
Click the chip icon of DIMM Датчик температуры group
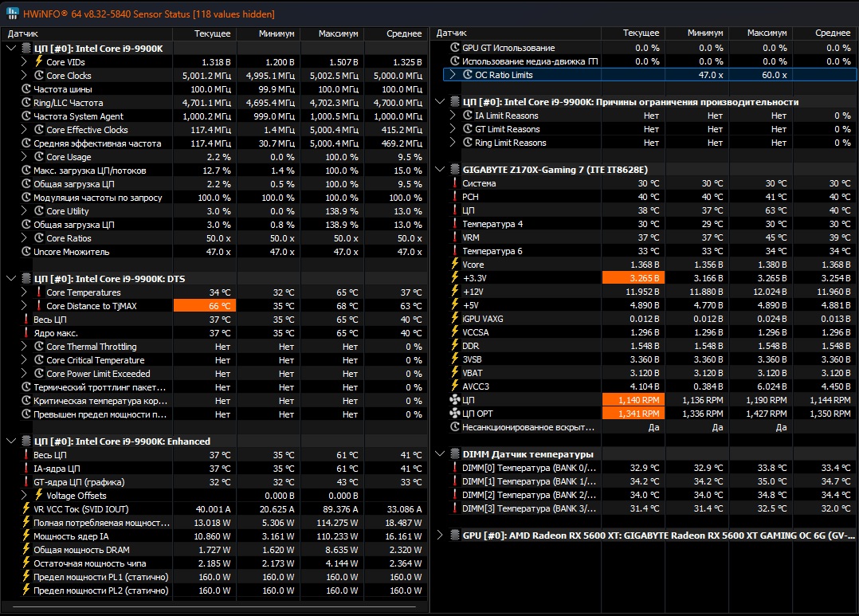click(x=455, y=453)
